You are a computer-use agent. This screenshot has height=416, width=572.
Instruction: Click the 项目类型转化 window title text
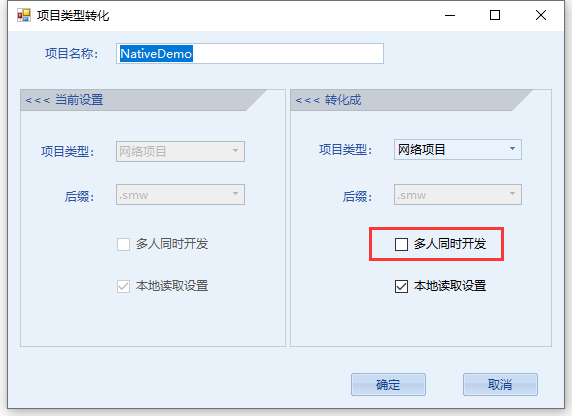[73, 16]
